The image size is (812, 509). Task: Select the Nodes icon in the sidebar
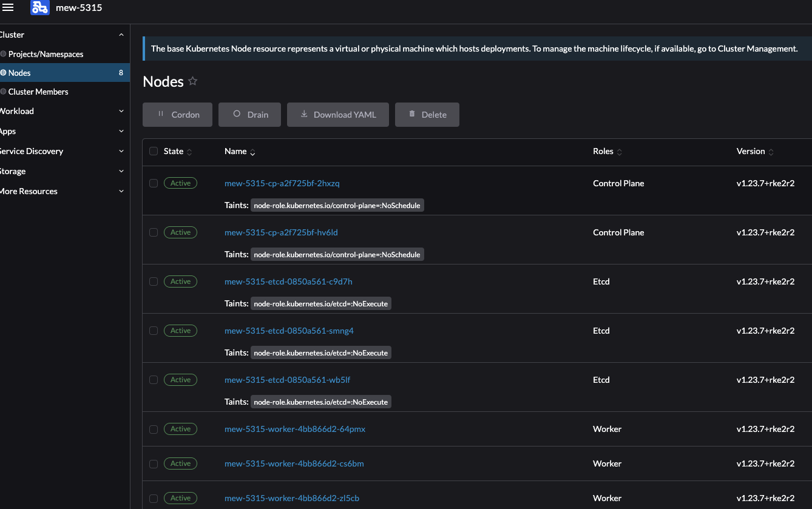[2, 72]
